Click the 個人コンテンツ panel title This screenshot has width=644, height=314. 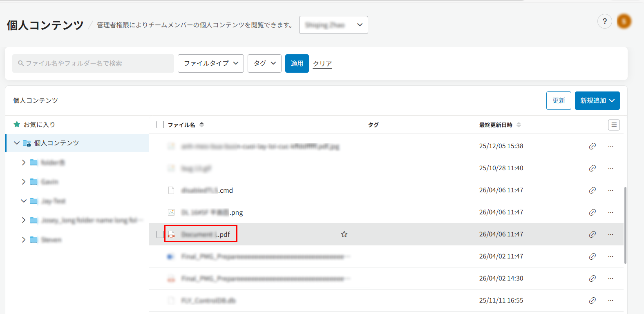tap(36, 100)
